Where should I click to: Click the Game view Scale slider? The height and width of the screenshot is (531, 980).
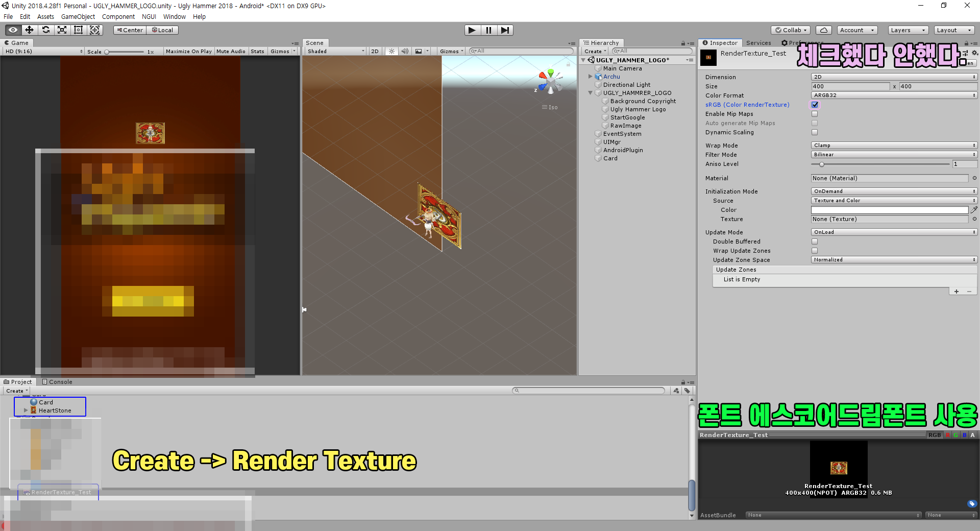125,52
